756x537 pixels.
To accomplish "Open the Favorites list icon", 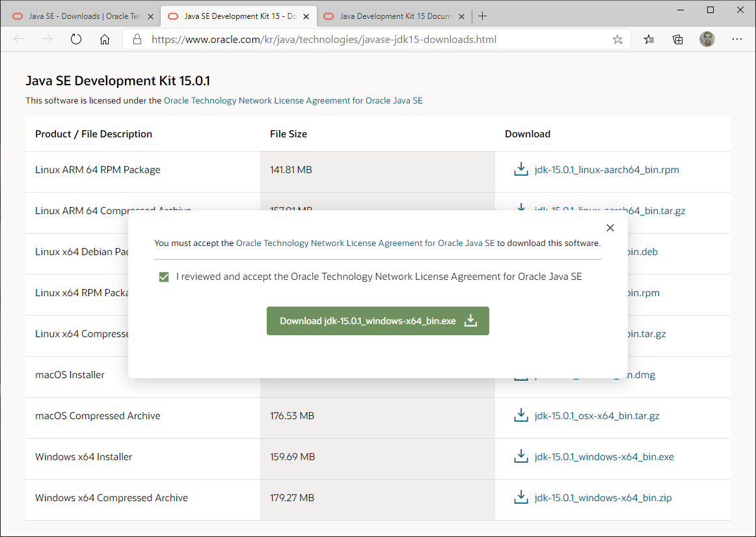I will [649, 40].
